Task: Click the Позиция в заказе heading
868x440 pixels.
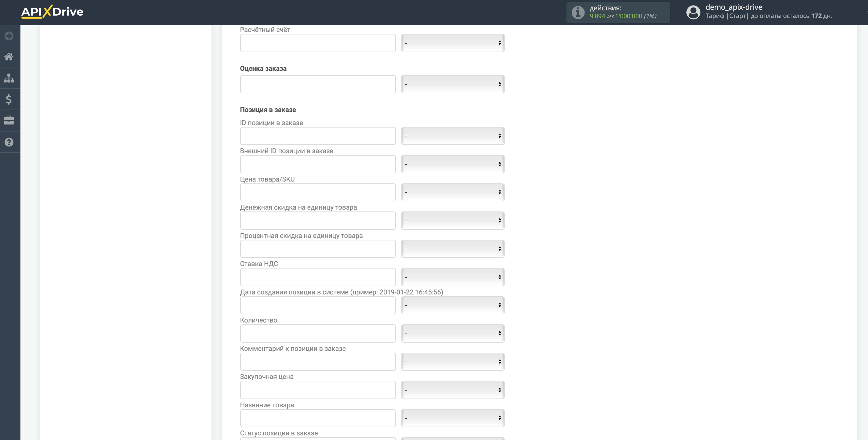Action: (x=268, y=110)
